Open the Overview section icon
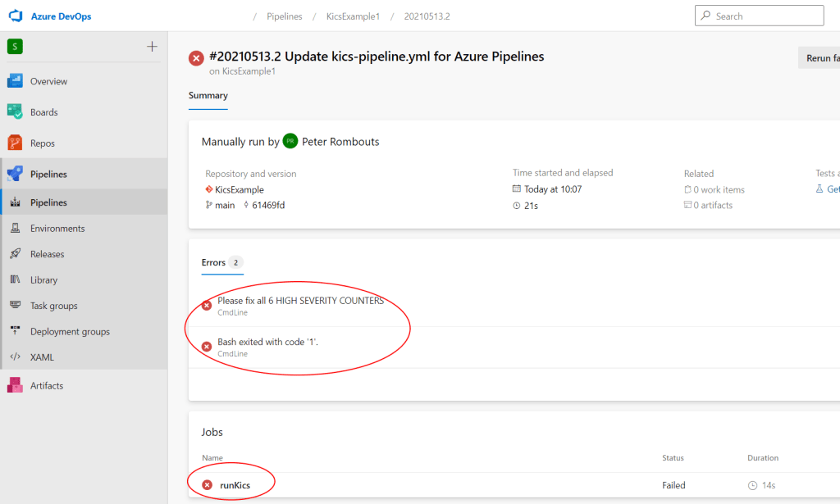Viewport: 840px width, 504px height. (15, 81)
